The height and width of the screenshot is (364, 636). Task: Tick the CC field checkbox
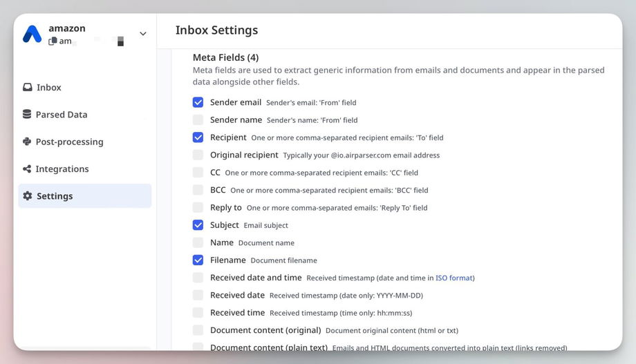(198, 173)
